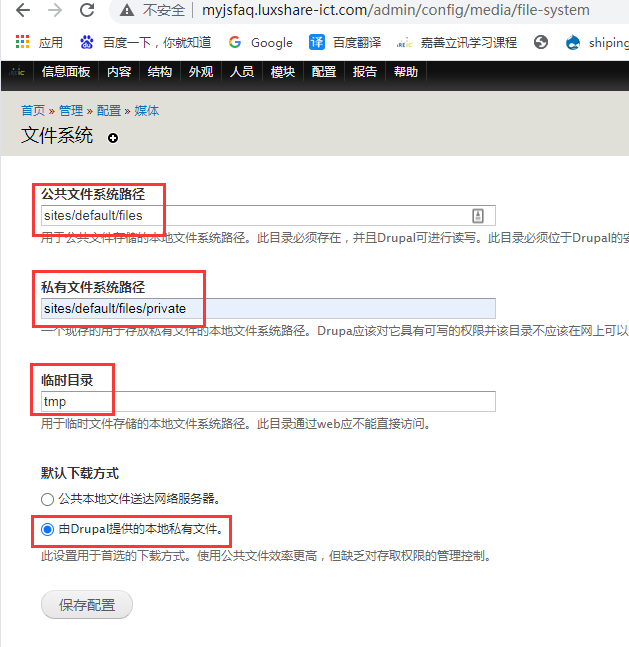Open the Google bookmark
Image resolution: width=629 pixels, height=647 pixels.
(260, 43)
